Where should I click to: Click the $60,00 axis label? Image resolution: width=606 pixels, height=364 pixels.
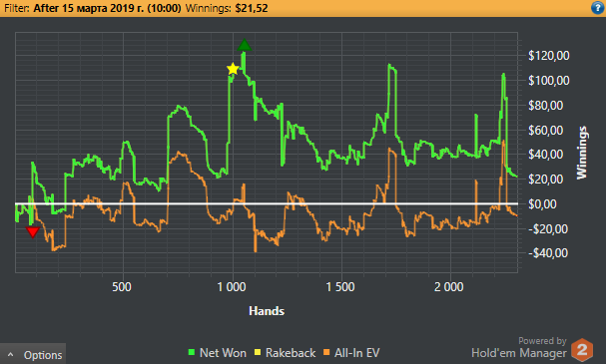click(545, 130)
